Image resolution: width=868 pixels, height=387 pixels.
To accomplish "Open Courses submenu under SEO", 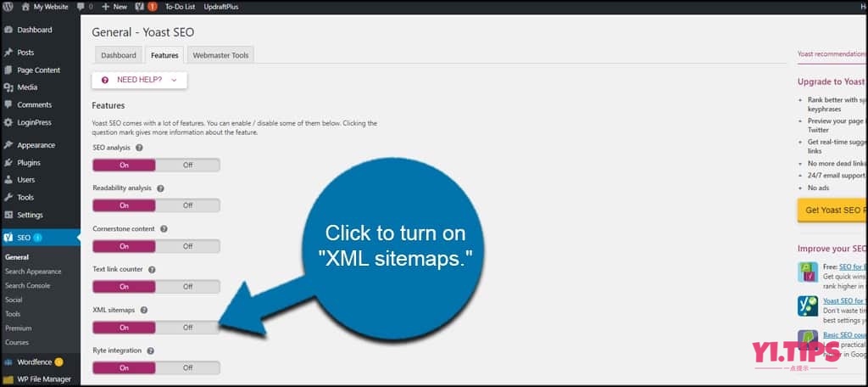I will click(x=17, y=343).
